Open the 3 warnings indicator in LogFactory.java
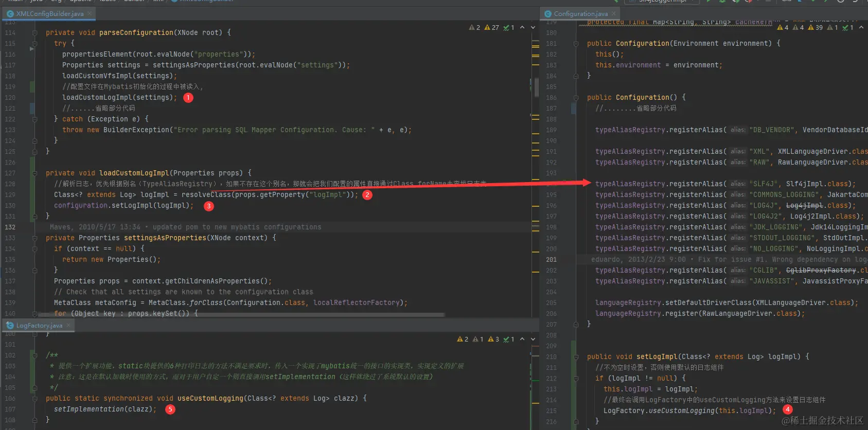The width and height of the screenshot is (868, 430). click(493, 339)
